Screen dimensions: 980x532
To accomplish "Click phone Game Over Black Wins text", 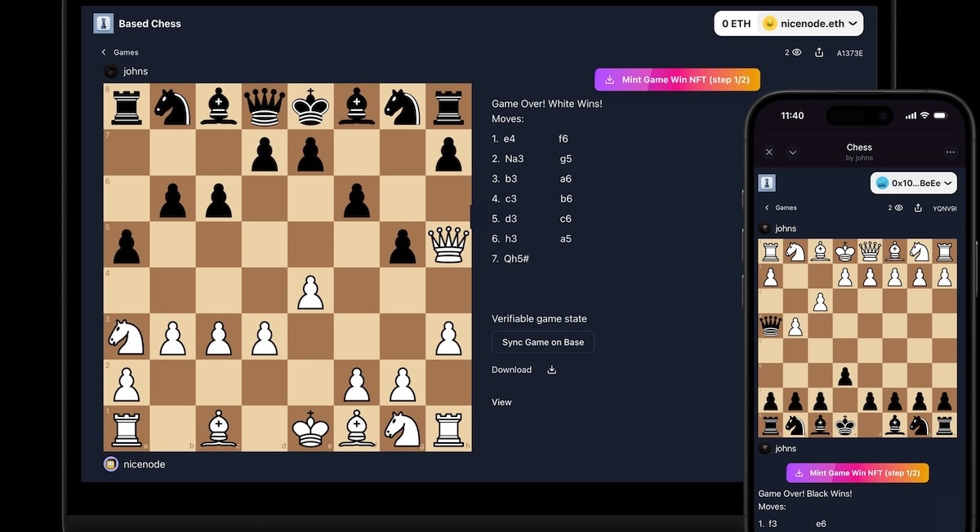I will (805, 494).
